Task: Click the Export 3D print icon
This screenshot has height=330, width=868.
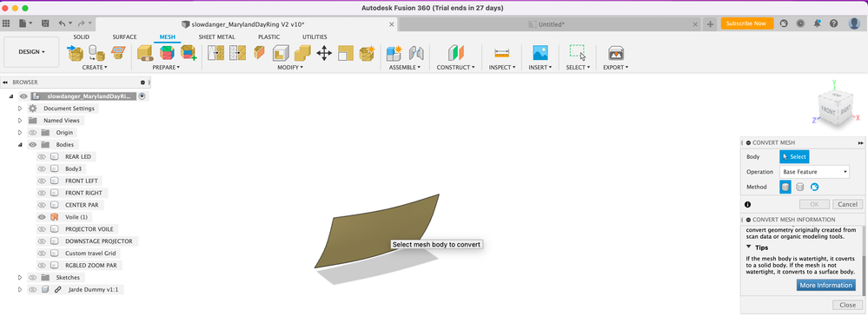Action: tap(615, 53)
